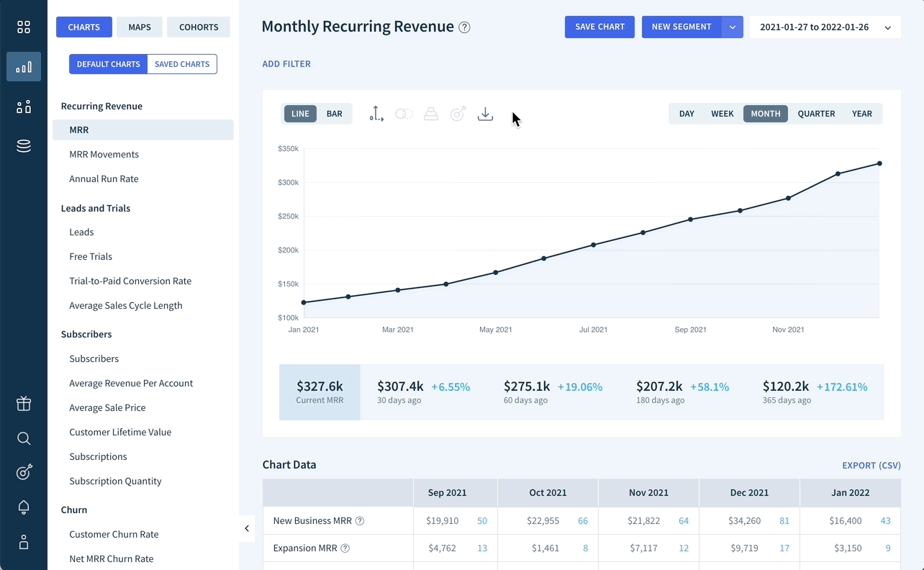Click customer count 81 under Dec 2021
This screenshot has height=570, width=924.
pos(784,521)
